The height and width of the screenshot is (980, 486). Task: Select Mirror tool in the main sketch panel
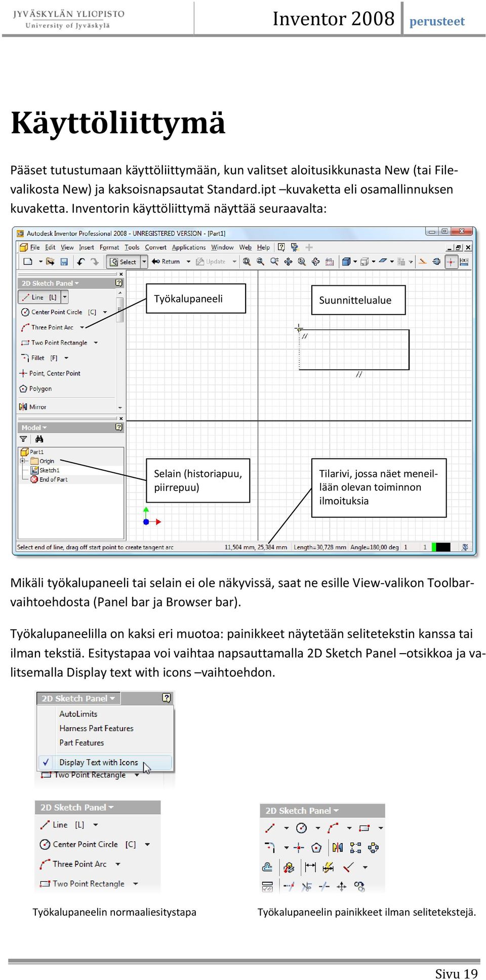[33, 407]
